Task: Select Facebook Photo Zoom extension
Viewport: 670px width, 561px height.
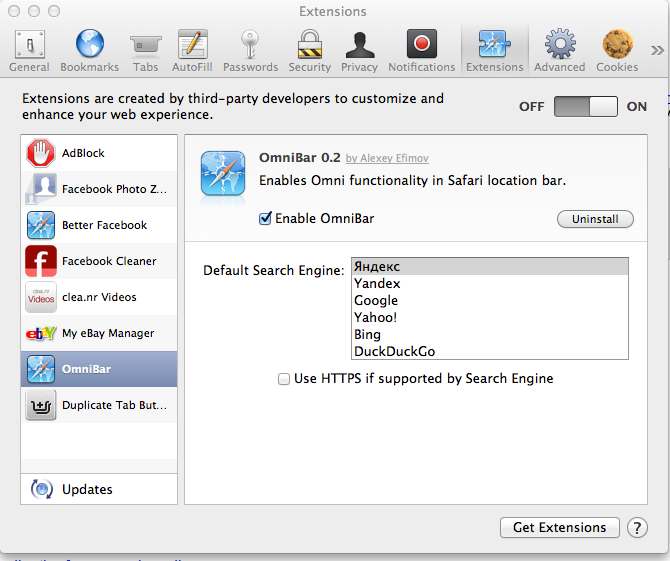Action: tap(99, 189)
